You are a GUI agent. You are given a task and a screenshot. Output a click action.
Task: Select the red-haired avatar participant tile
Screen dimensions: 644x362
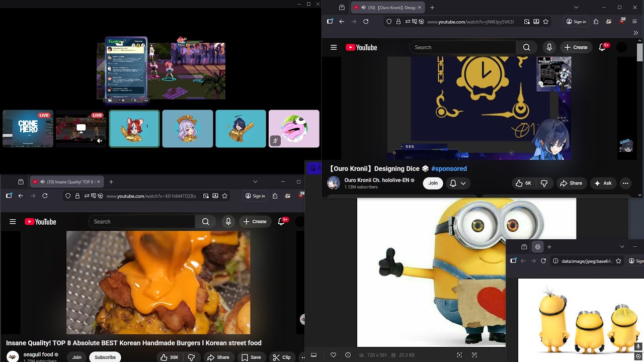(x=134, y=129)
